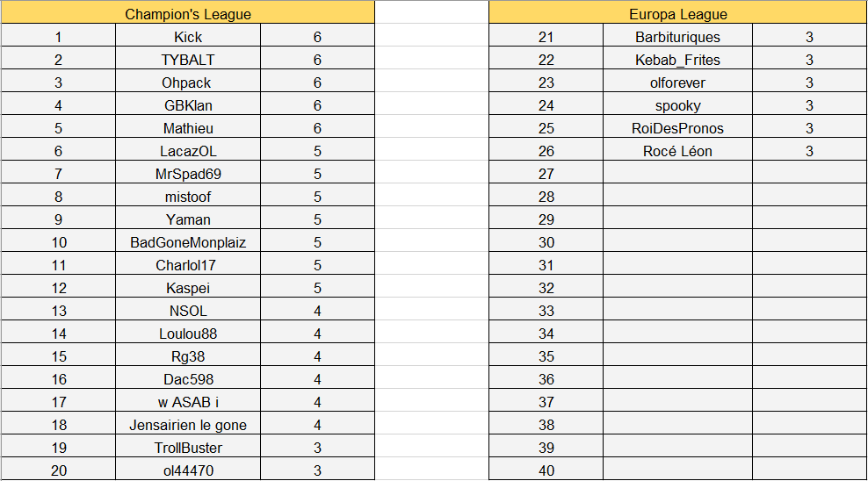Select the TrollBuster cell
The image size is (868, 481).
pos(188,448)
